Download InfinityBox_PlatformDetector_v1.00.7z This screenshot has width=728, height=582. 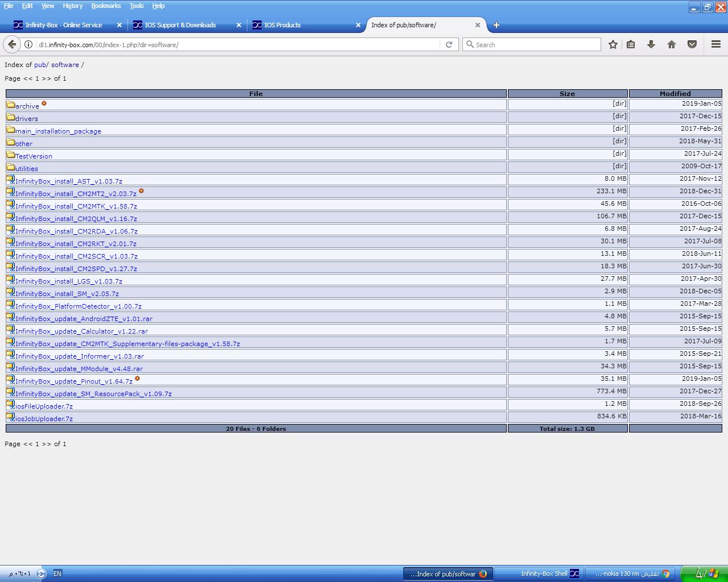(x=78, y=306)
